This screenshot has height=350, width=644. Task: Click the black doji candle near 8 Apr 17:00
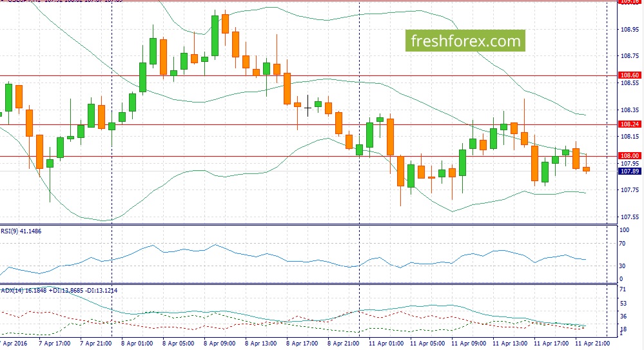pyautogui.click(x=307, y=108)
